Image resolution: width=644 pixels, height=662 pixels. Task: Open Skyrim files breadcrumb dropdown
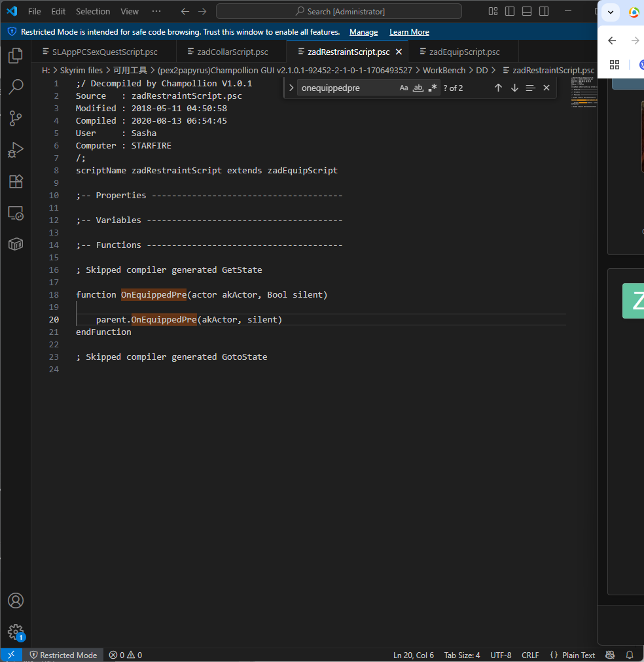coord(81,70)
